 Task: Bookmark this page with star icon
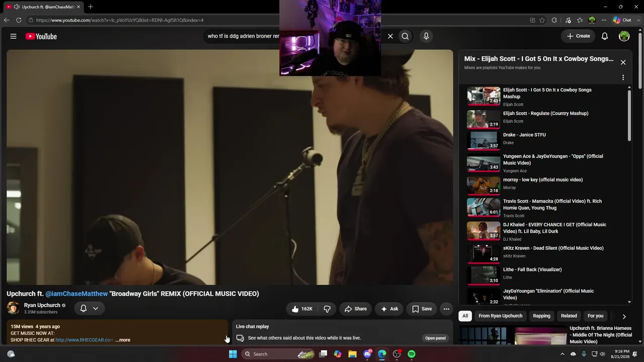pyautogui.click(x=542, y=20)
